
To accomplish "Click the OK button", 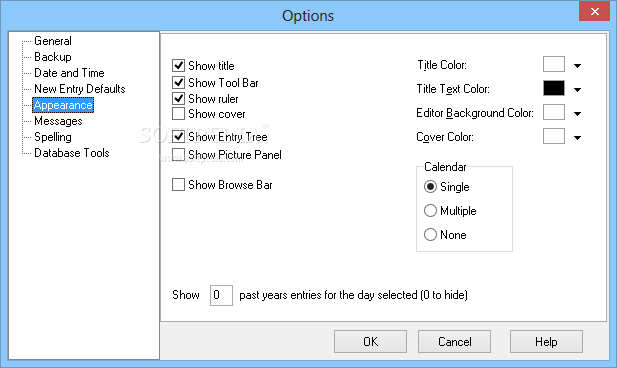I will pyautogui.click(x=370, y=341).
